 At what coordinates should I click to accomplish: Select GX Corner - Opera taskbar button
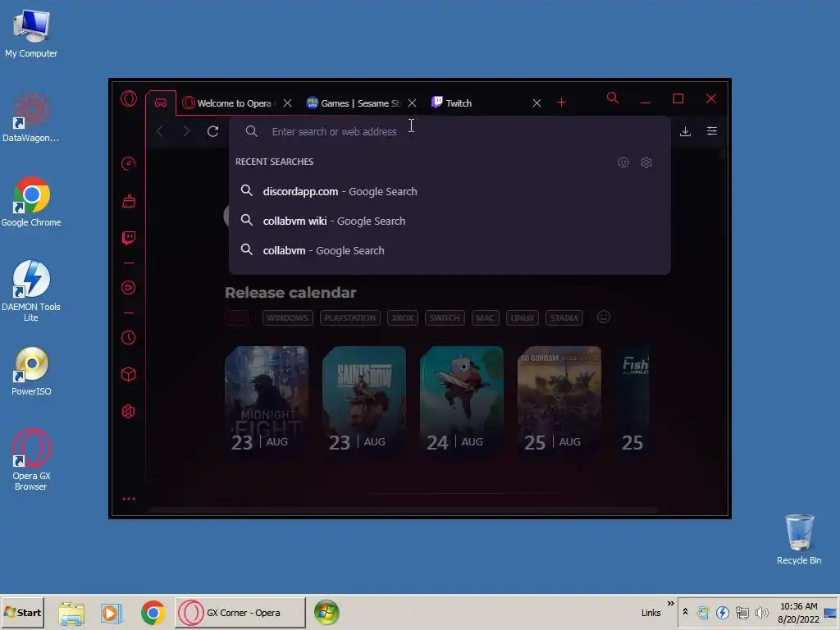click(240, 612)
